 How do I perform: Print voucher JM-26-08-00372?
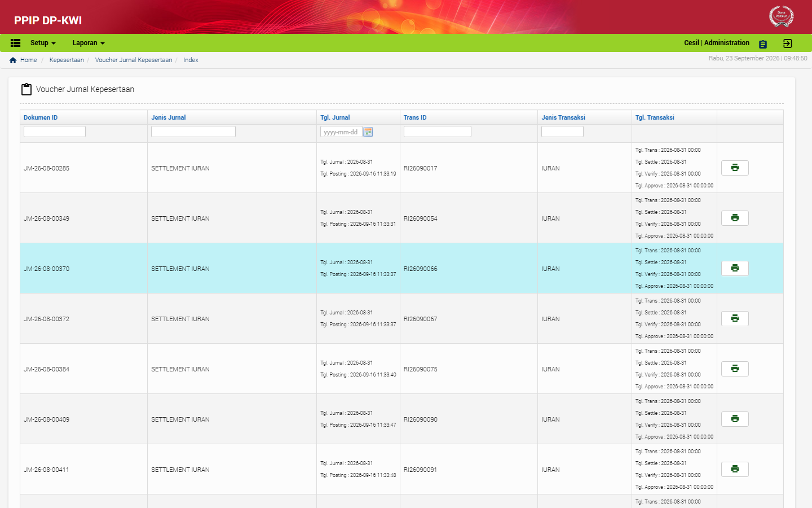tap(735, 318)
